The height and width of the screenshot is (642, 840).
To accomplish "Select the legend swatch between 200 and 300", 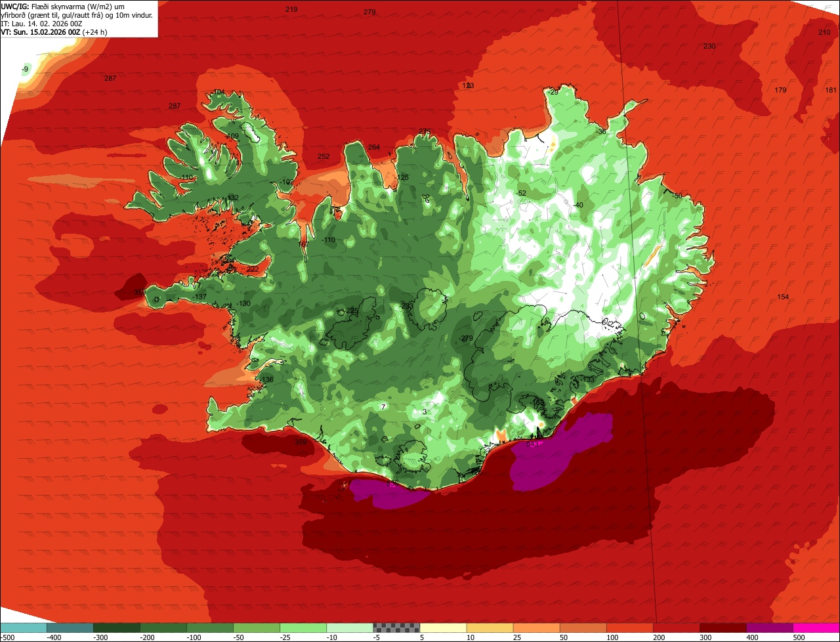I will tap(677, 628).
